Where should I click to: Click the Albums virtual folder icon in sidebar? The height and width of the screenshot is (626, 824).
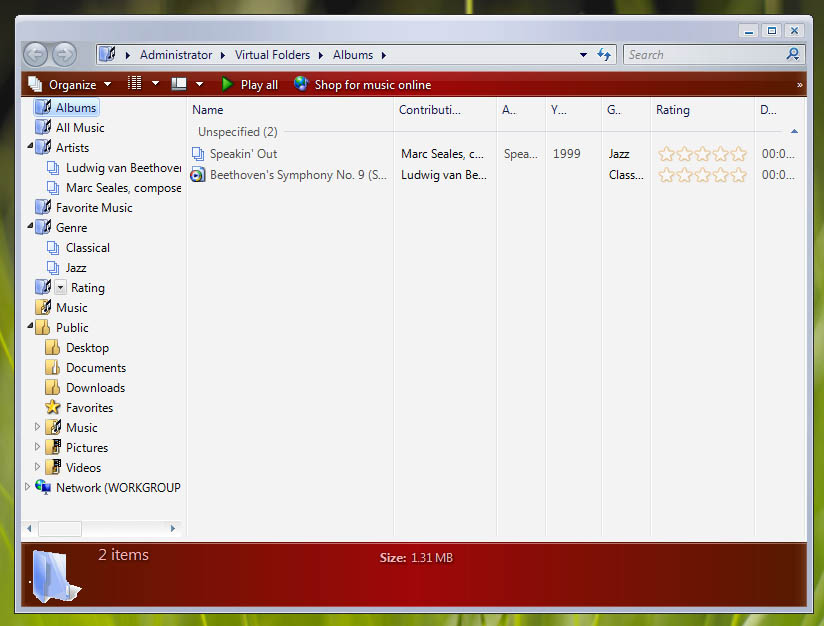click(x=43, y=107)
